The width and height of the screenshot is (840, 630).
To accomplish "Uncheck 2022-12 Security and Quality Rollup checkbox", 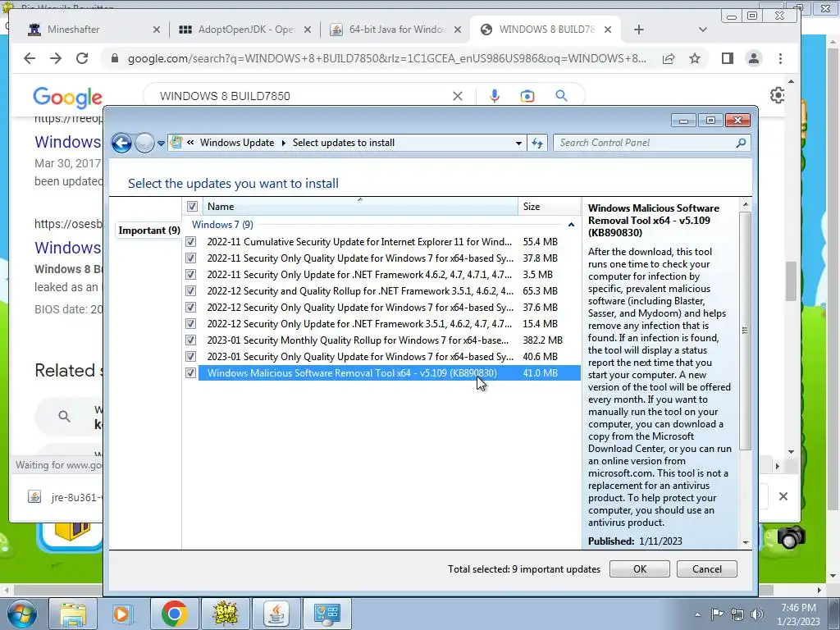I will [x=190, y=291].
